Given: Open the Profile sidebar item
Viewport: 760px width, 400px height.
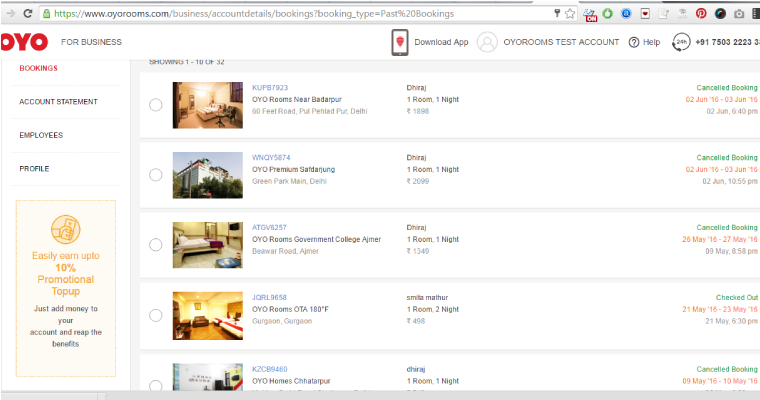Looking at the screenshot, I should click(34, 169).
